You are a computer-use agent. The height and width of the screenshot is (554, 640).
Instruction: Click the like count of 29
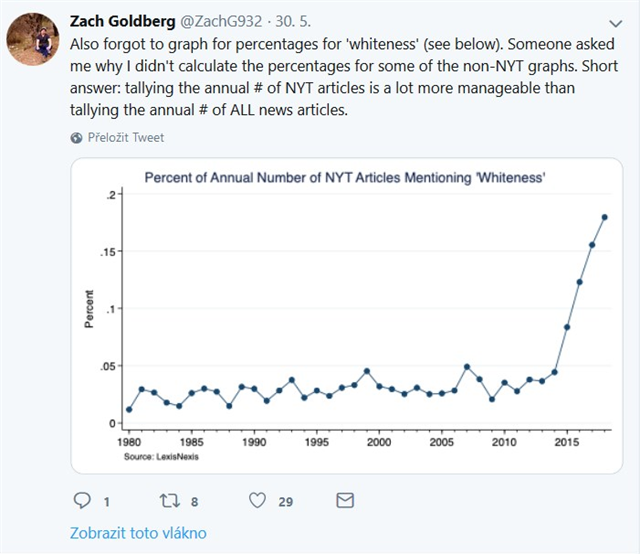click(x=285, y=502)
